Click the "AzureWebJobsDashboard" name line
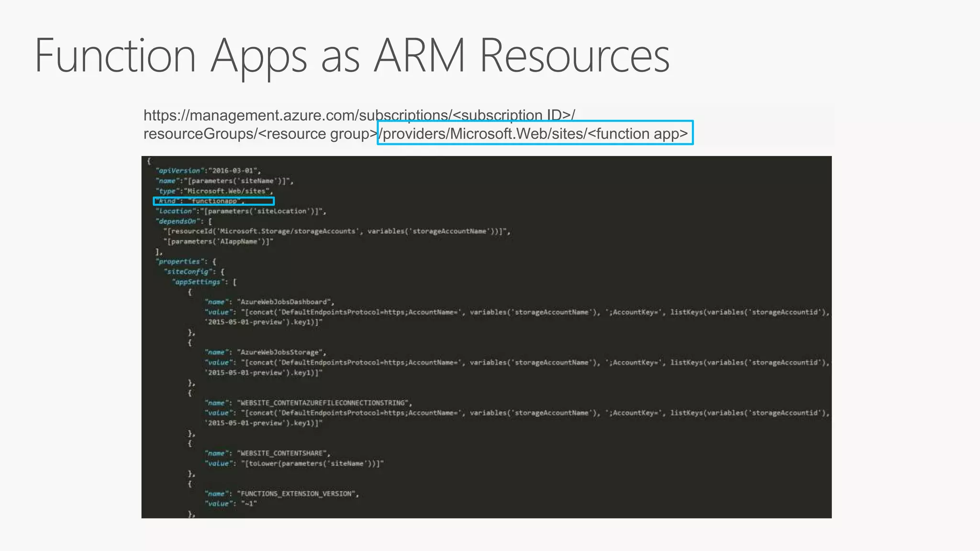The width and height of the screenshot is (980, 551). 269,302
